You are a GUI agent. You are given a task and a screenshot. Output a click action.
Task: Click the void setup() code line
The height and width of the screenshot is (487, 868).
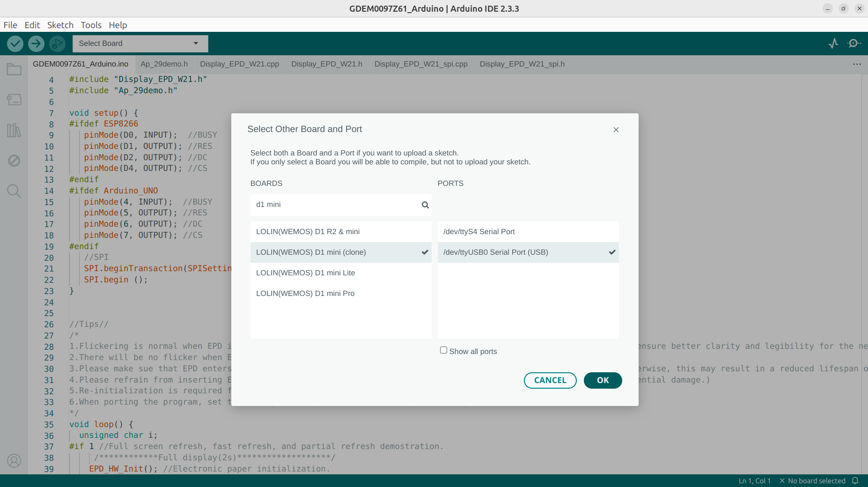click(103, 113)
